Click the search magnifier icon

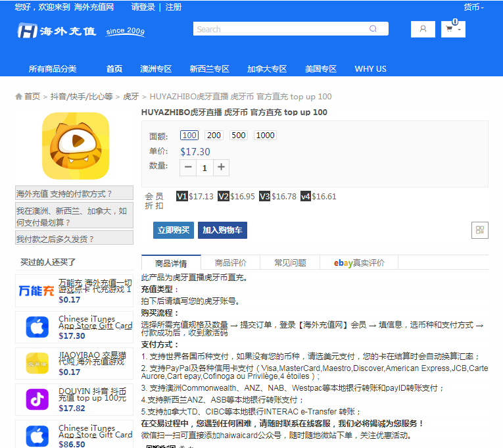(373, 29)
